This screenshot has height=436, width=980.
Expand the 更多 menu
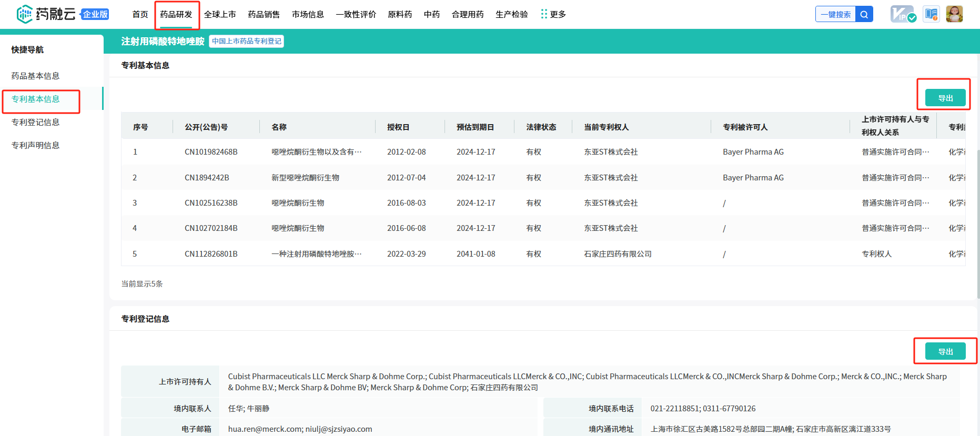point(553,14)
